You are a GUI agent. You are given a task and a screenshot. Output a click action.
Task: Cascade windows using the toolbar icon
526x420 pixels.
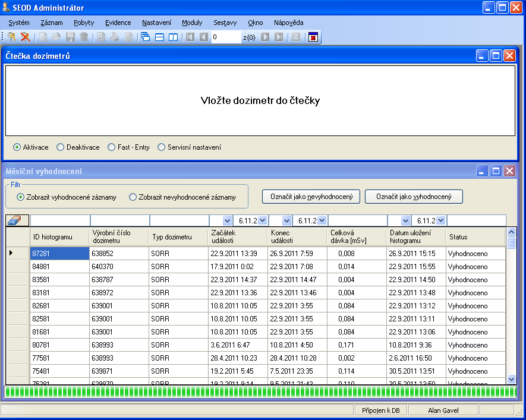(145, 37)
